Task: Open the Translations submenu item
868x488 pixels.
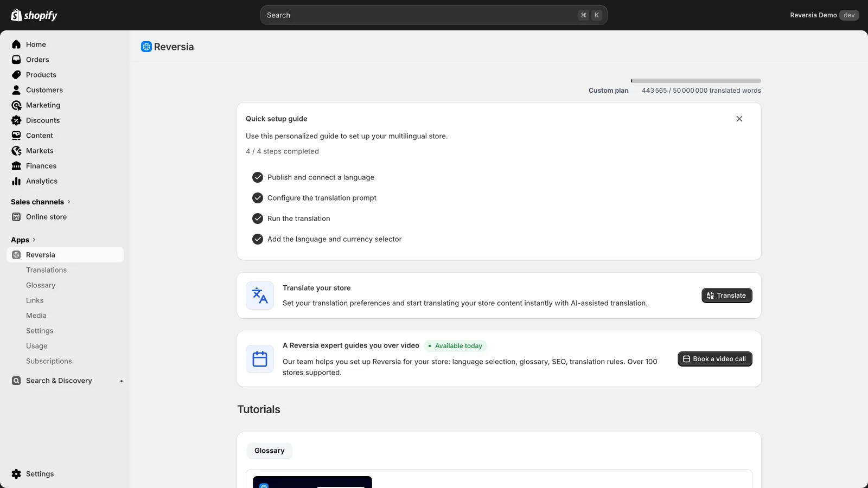Action: (47, 270)
